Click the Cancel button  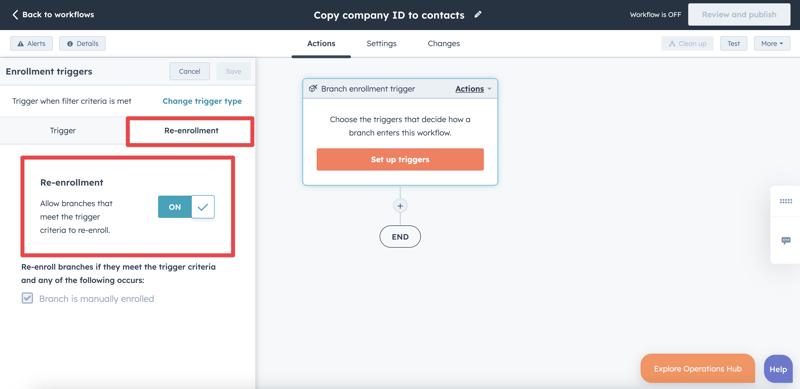pyautogui.click(x=189, y=71)
